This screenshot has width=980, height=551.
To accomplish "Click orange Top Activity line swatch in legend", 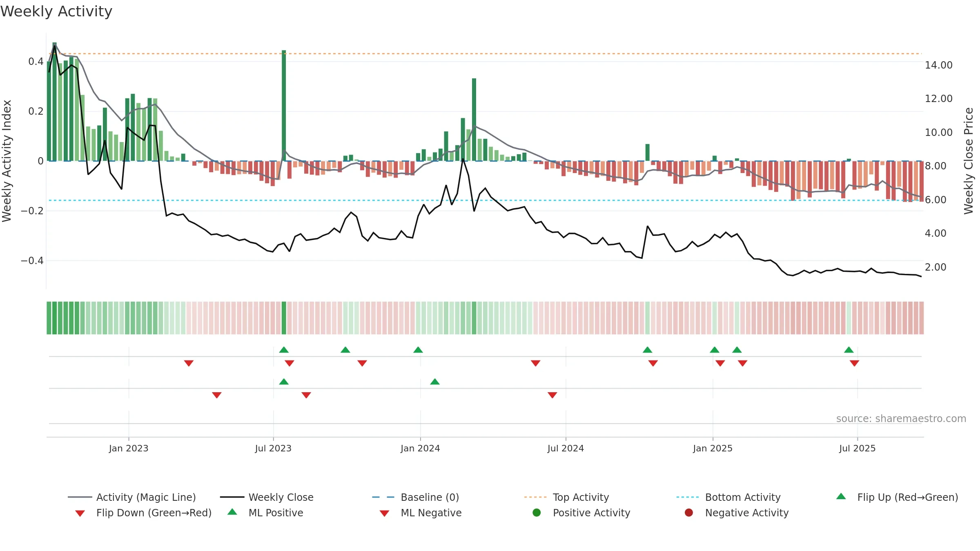I will pos(535,497).
